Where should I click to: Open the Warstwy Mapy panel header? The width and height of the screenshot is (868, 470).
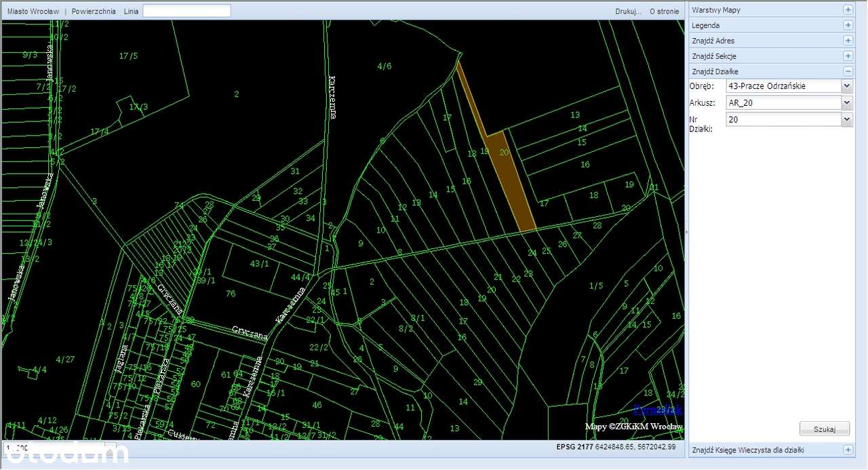coord(772,10)
